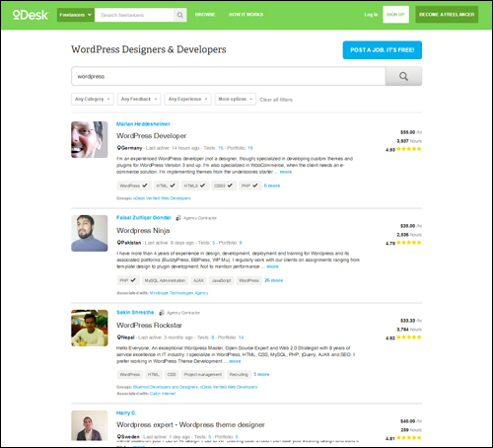The image size is (493, 448).
Task: Open Sakin Shrestha's profile photo
Action: click(90, 328)
